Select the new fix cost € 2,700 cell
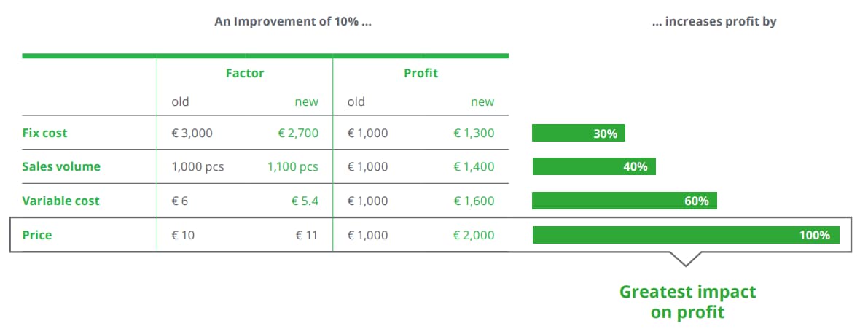868x329 pixels. tap(297, 133)
